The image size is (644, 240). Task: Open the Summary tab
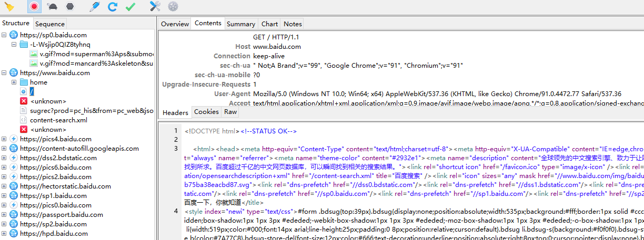click(241, 24)
